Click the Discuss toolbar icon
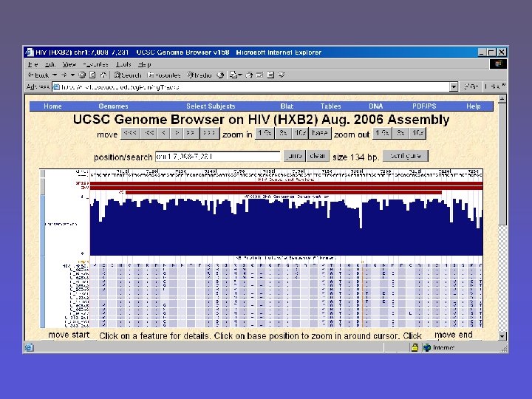The height and width of the screenshot is (399, 532). click(x=270, y=75)
